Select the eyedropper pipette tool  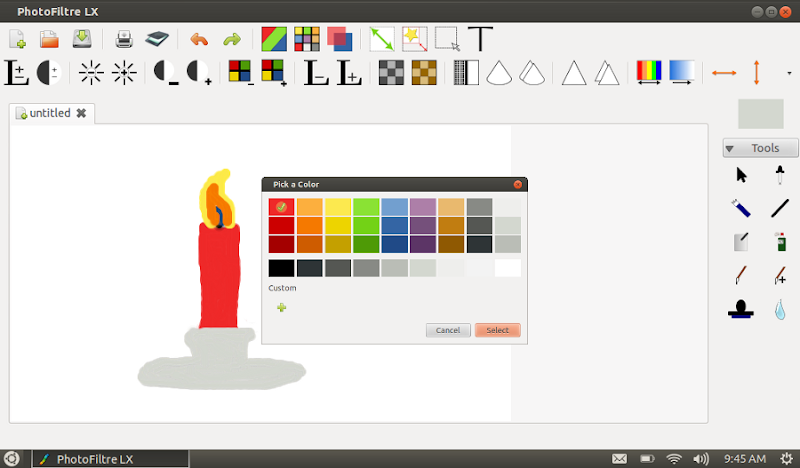(780, 175)
